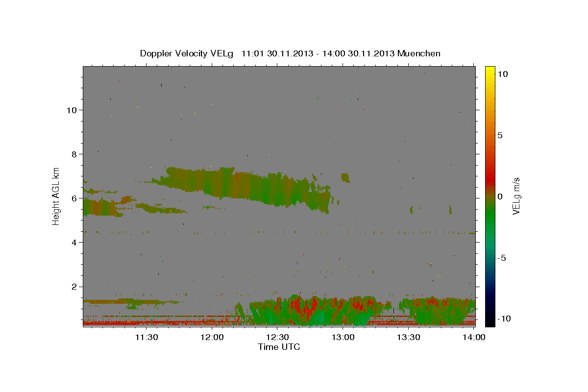This screenshot has height=392, width=588.
Task: Click the colorbar value 0
Action: (500, 196)
